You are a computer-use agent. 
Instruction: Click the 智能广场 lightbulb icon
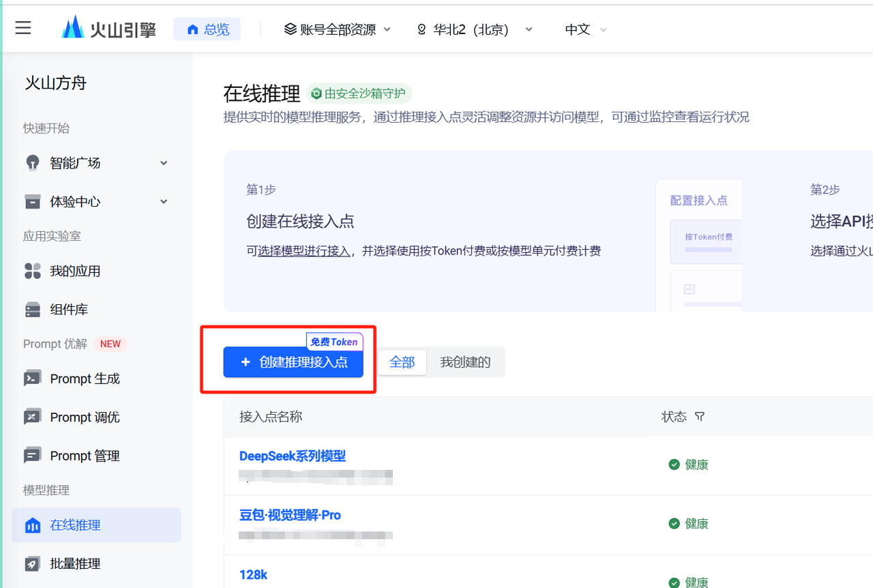click(32, 163)
